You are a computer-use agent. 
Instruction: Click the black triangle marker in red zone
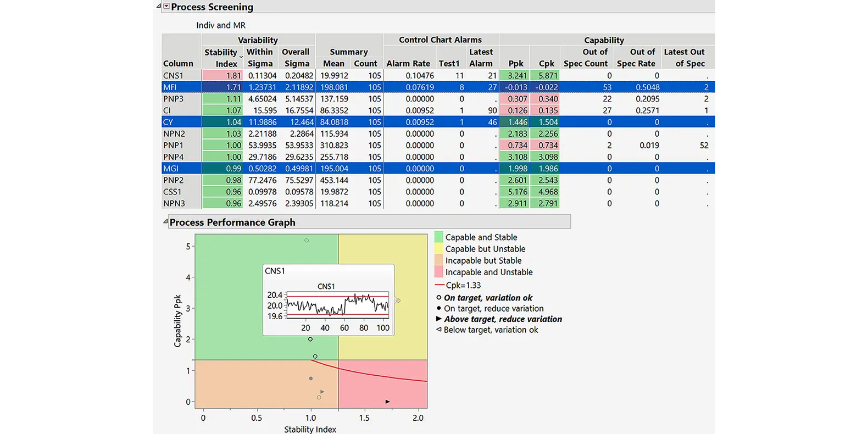tap(387, 402)
